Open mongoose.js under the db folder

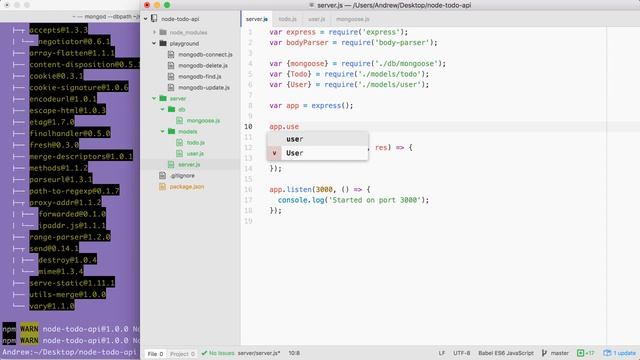click(x=203, y=120)
